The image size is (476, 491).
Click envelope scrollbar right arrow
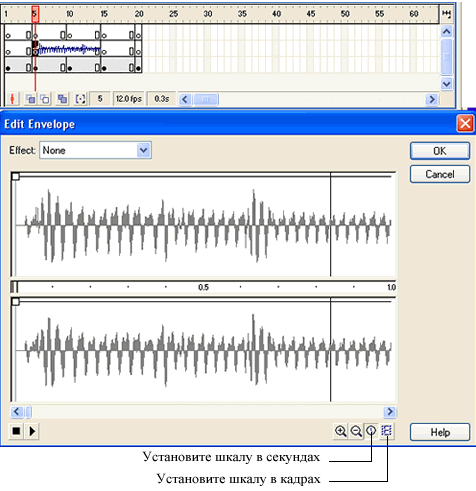[390, 412]
